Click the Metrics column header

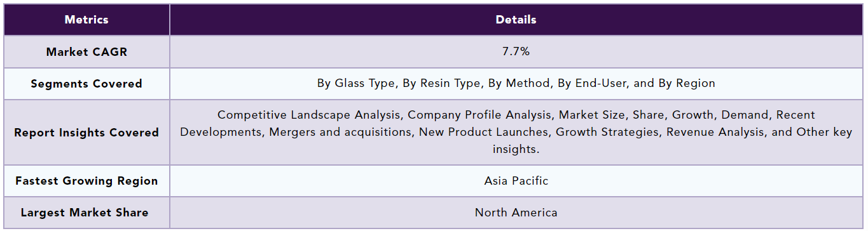pyautogui.click(x=86, y=20)
